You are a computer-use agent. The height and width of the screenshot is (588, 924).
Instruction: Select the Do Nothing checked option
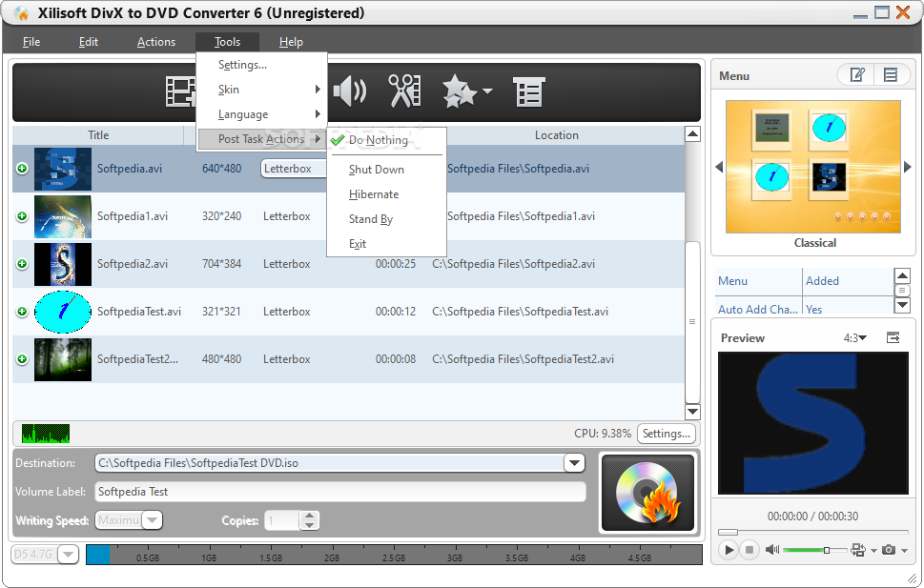tap(386, 140)
